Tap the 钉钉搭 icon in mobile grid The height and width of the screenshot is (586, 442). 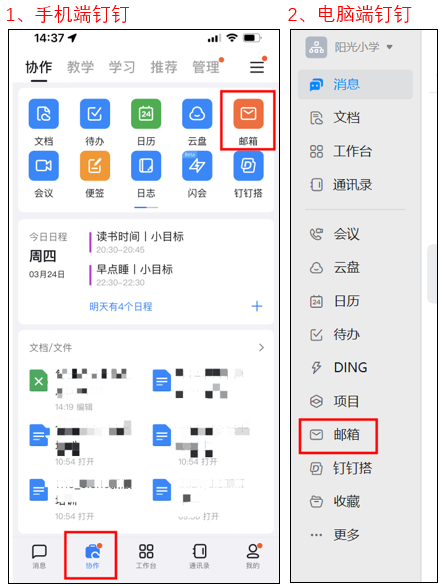[x=248, y=166]
